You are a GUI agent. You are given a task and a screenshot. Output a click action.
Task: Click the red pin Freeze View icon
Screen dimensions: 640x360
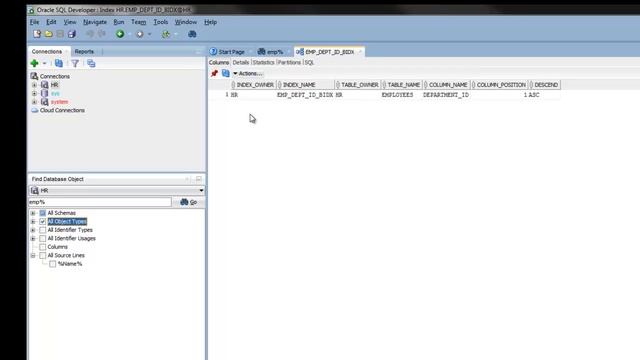pos(214,73)
